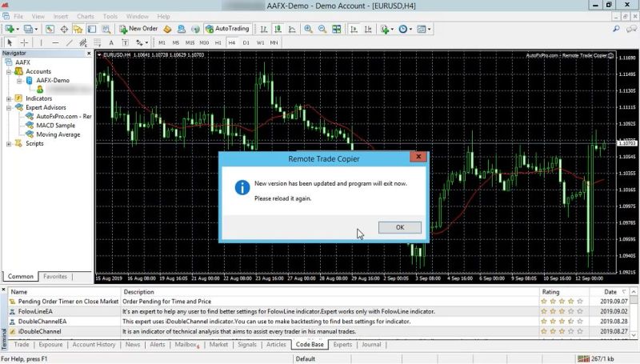Image resolution: width=640 pixels, height=364 pixels.
Task: Collapse the Expert Advisors tree node
Action: [9, 107]
